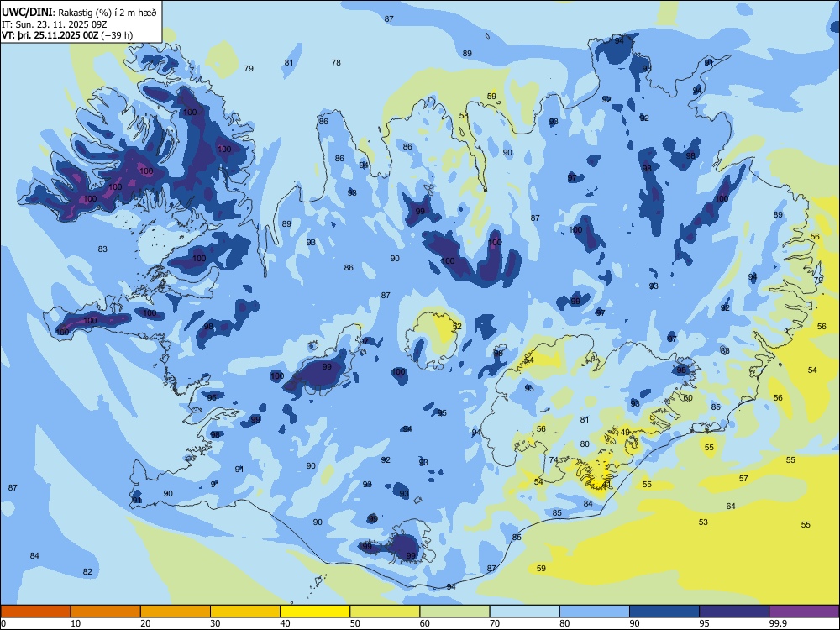The image size is (840, 630).
Task: Click the '95' legend tick label
Action: (705, 623)
